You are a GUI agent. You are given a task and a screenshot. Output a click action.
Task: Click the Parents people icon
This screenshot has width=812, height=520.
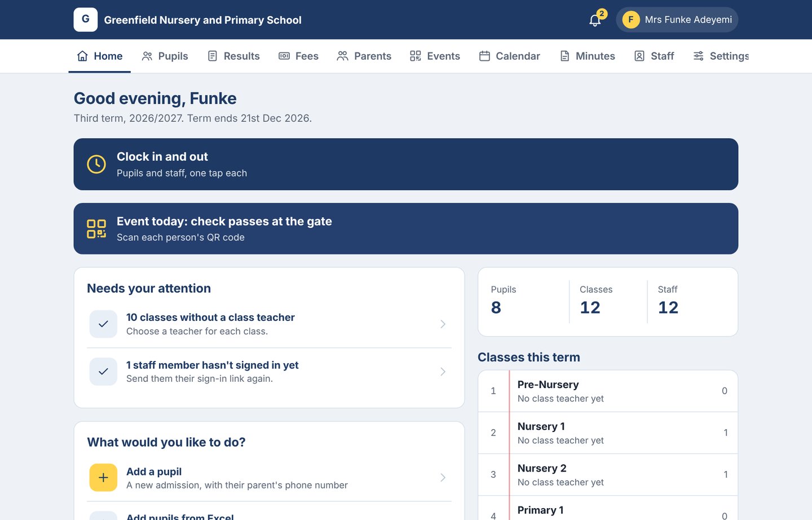pyautogui.click(x=342, y=56)
